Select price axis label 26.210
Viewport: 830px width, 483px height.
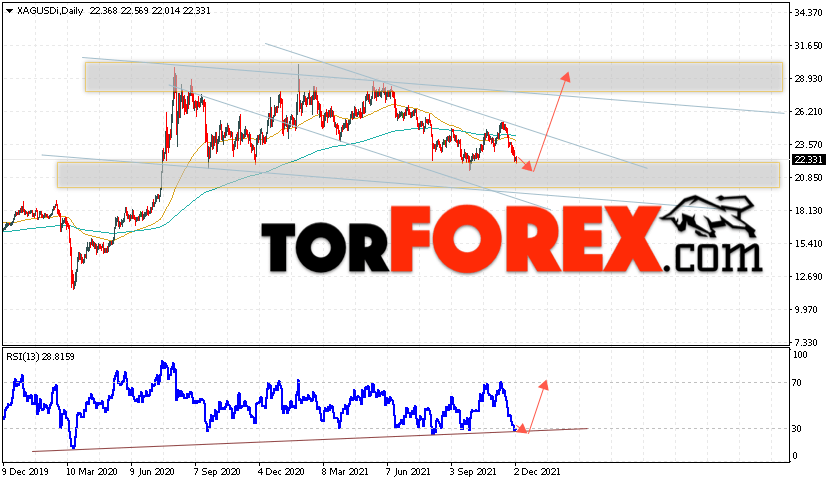(809, 112)
